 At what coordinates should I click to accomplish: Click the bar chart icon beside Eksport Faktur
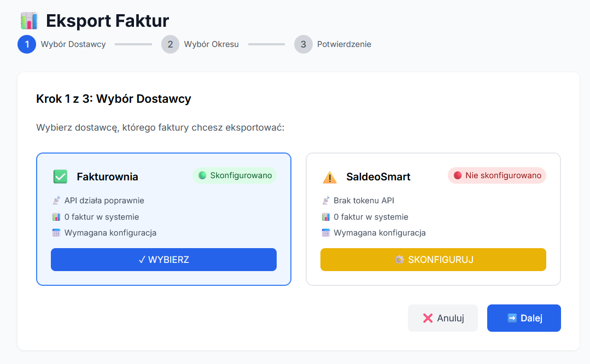pyautogui.click(x=28, y=21)
